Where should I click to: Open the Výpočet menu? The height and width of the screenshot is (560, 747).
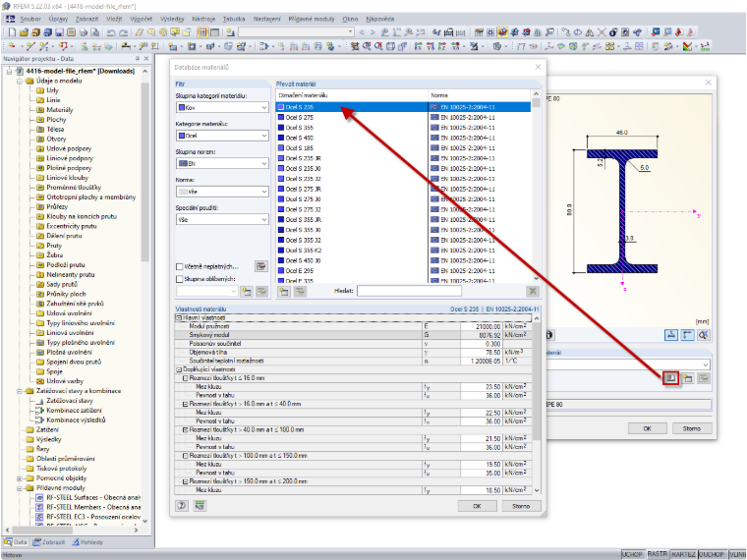[x=141, y=19]
